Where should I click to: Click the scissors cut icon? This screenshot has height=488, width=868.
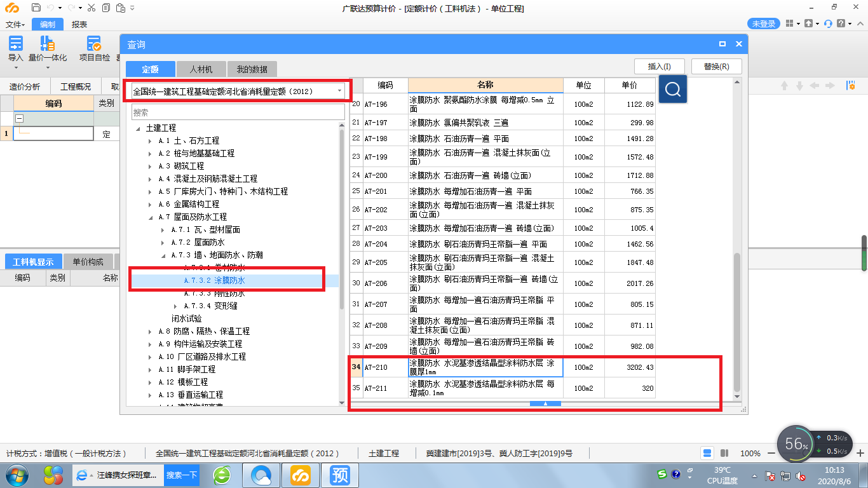click(92, 8)
